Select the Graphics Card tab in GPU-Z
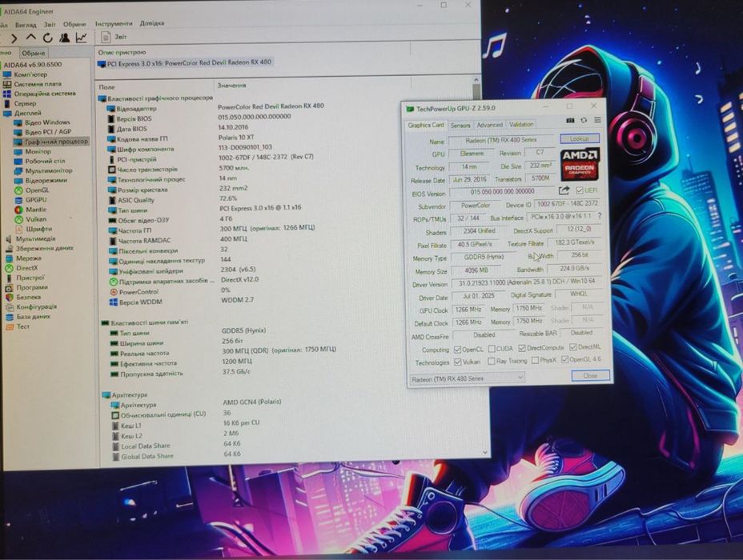This screenshot has height=560, width=743. point(426,126)
